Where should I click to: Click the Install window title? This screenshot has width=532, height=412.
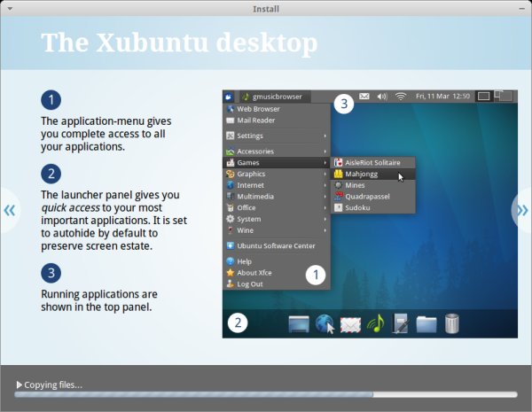point(266,9)
